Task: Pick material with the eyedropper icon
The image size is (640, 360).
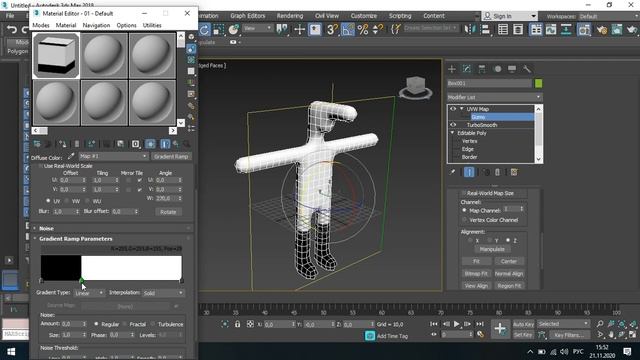Action: (x=71, y=157)
